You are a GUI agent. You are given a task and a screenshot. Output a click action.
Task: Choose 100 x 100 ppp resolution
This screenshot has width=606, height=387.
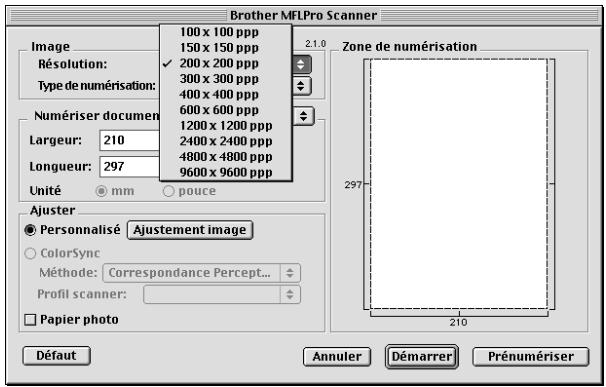[x=226, y=32]
